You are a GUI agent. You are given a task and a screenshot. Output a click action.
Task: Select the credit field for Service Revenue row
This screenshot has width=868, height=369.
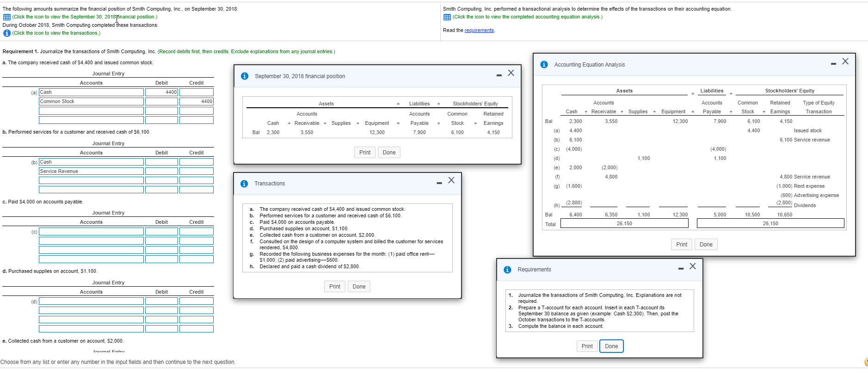(196, 172)
